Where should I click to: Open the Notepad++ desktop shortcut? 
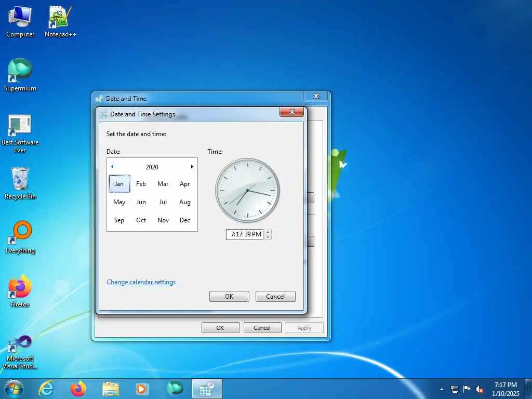60,21
